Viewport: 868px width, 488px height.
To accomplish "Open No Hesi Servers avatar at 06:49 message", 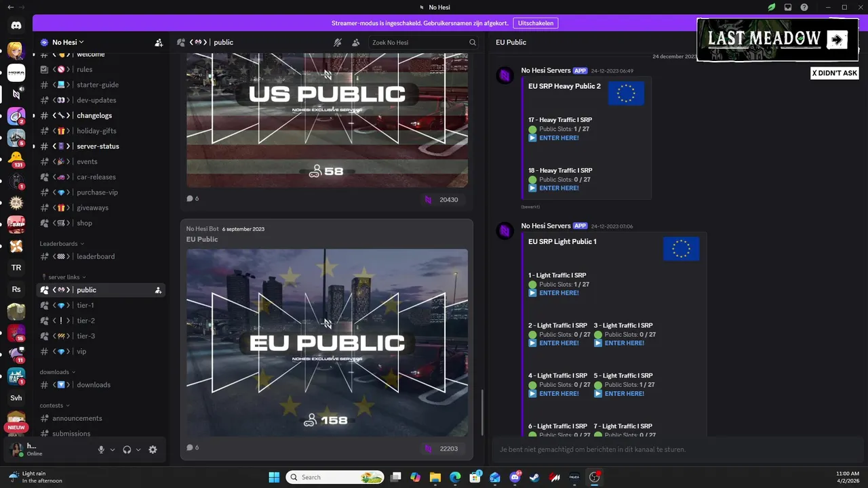I will [x=505, y=75].
